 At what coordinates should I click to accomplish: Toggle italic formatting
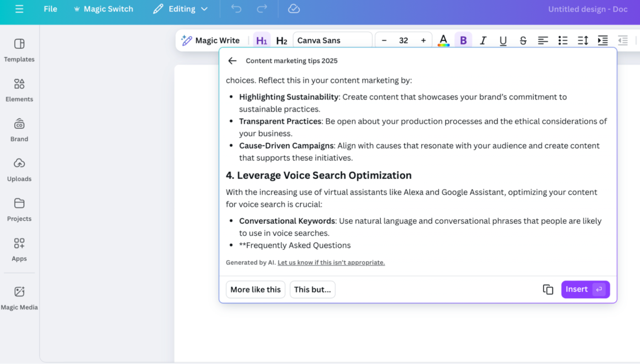[483, 40]
